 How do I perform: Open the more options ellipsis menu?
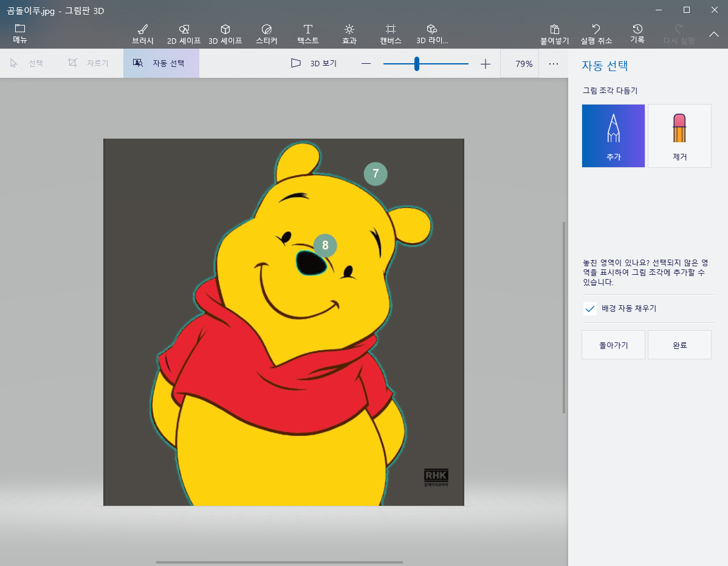point(554,64)
